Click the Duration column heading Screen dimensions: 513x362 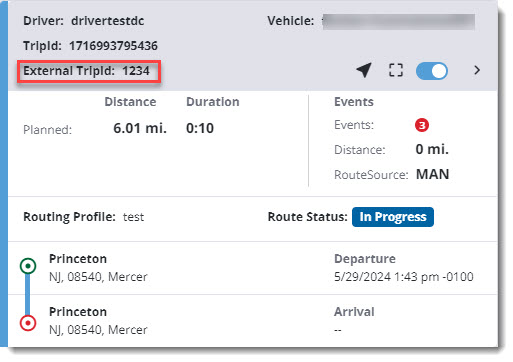pos(213,102)
